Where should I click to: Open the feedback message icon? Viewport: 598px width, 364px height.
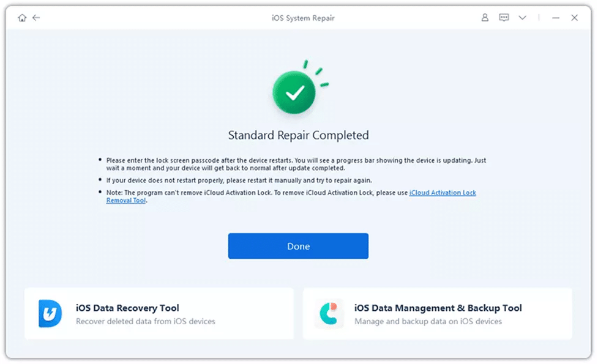(504, 18)
